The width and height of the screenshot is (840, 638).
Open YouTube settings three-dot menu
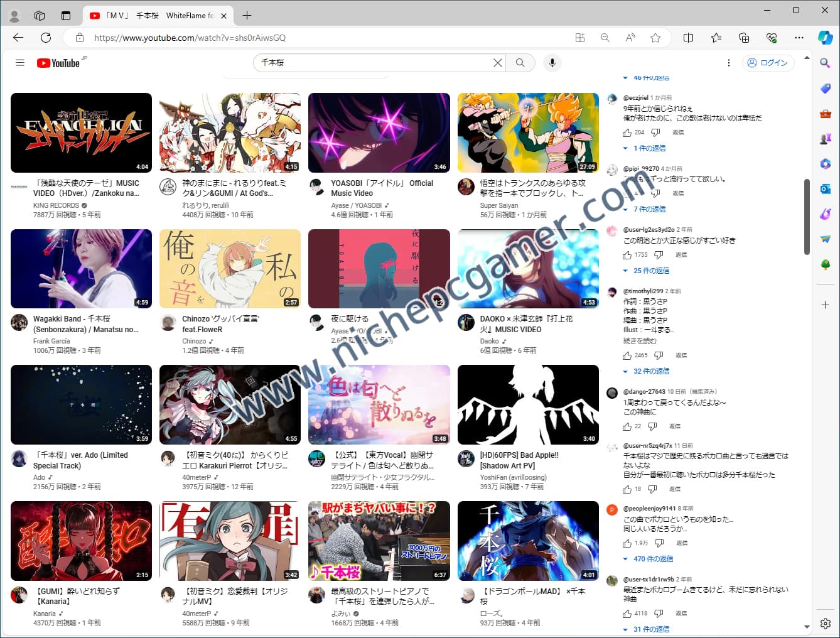tap(729, 63)
